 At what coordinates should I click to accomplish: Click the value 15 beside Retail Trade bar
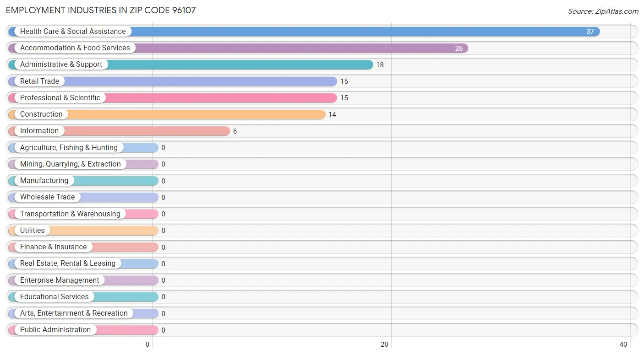pos(344,81)
